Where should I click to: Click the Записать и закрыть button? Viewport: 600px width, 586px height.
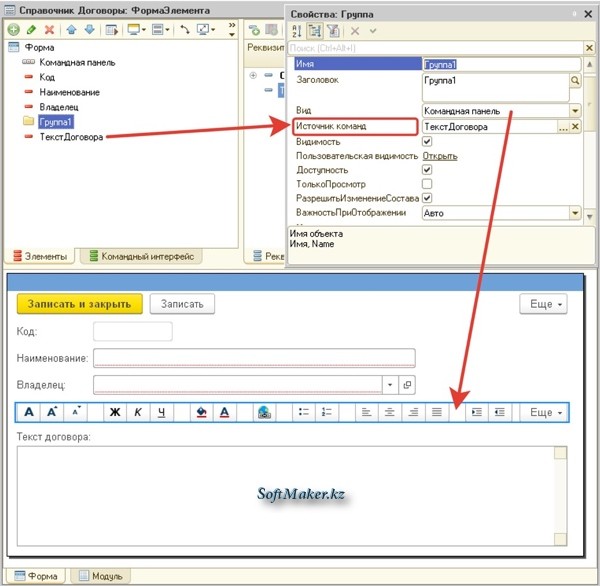click(80, 304)
